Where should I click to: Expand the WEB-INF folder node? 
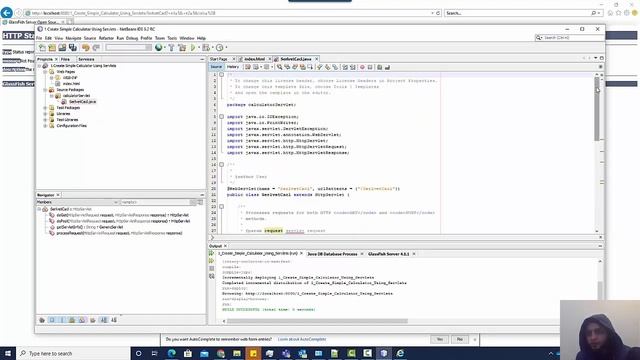[51, 78]
